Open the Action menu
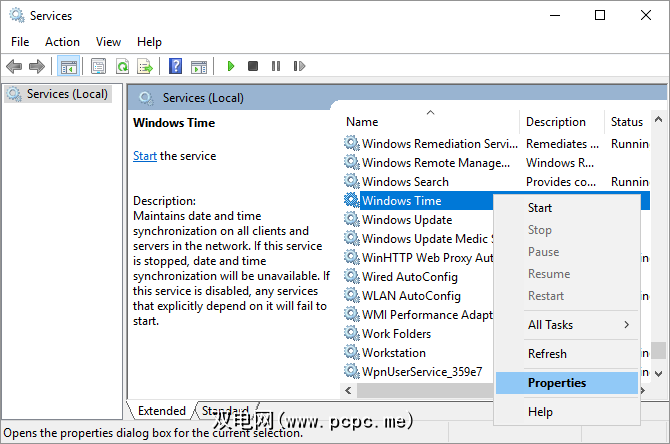670x444 pixels. coord(62,42)
